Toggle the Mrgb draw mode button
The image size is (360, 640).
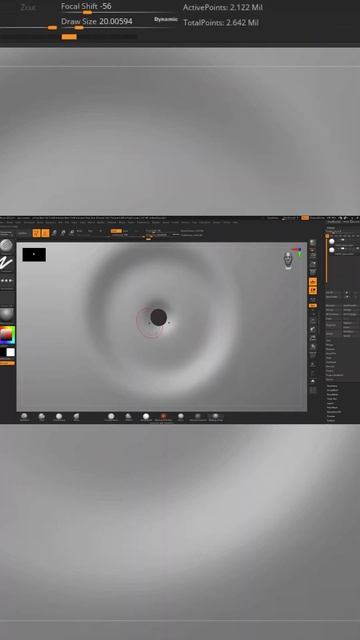(80, 231)
